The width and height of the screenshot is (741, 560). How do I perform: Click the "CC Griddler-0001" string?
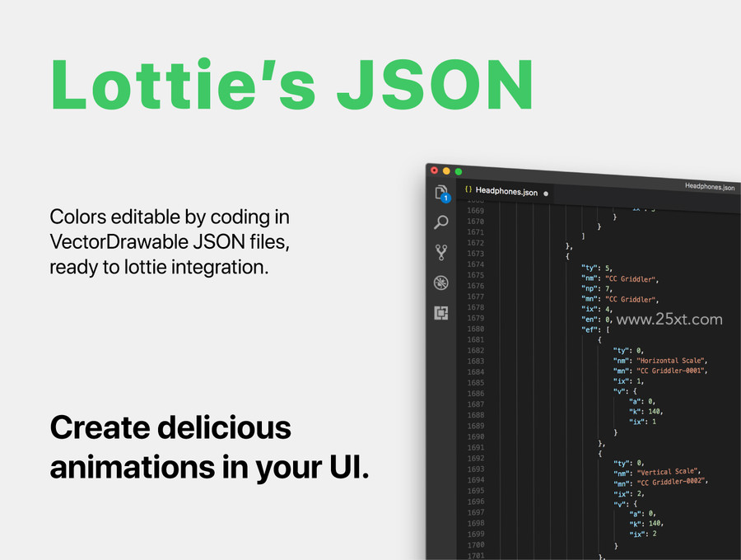pyautogui.click(x=672, y=371)
